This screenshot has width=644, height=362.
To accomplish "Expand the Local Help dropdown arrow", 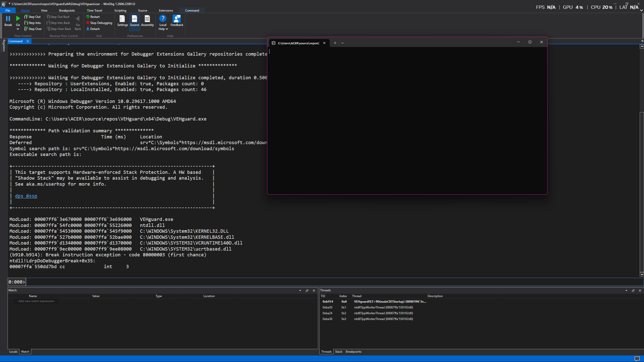I will coord(167,29).
